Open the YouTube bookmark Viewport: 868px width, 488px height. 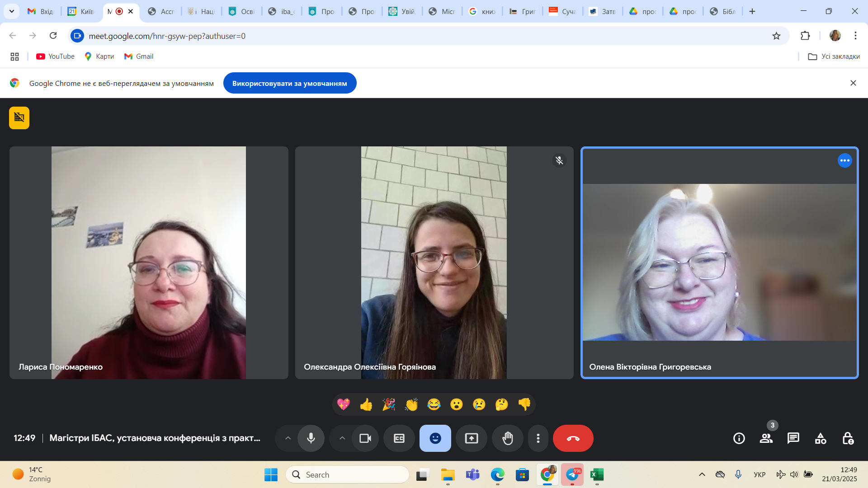tap(55, 56)
